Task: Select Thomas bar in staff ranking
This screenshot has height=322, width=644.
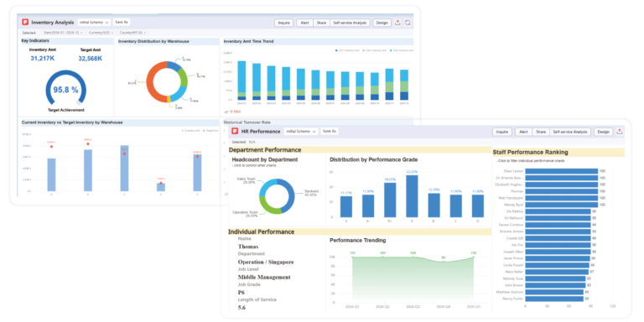Action: pyautogui.click(x=562, y=191)
